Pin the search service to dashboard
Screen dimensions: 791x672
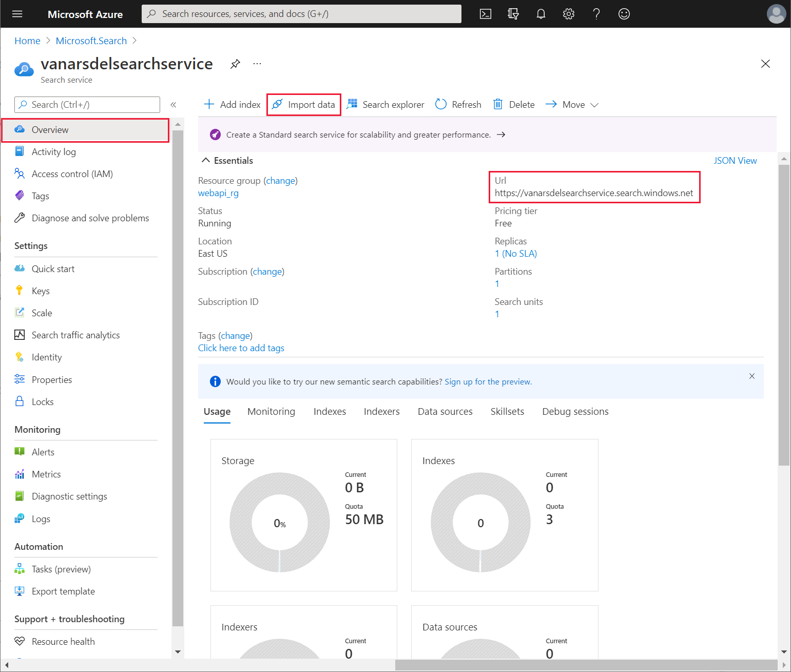[235, 64]
